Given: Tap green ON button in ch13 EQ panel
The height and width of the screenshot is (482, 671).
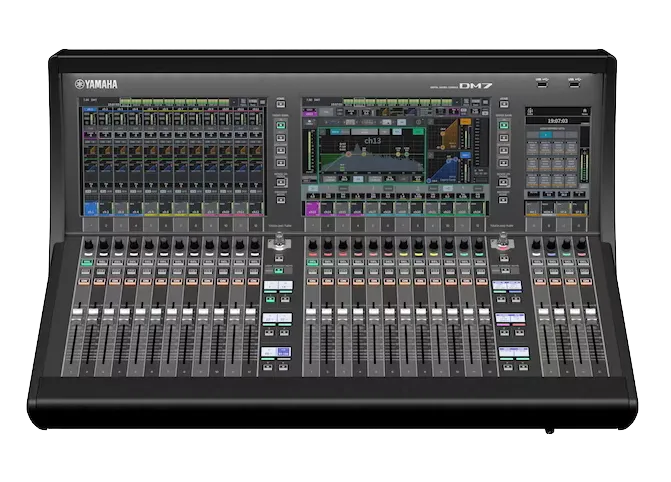Looking at the screenshot, I should (x=419, y=132).
